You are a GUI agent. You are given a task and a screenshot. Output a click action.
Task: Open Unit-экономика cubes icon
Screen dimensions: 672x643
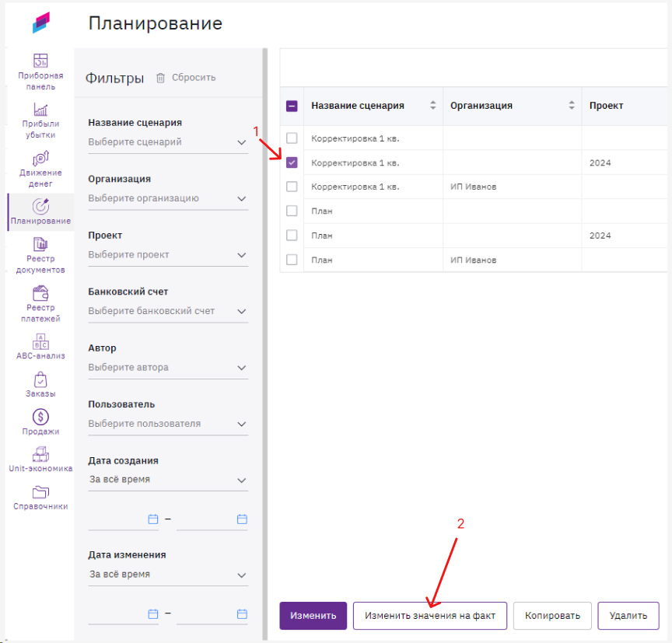[x=40, y=454]
